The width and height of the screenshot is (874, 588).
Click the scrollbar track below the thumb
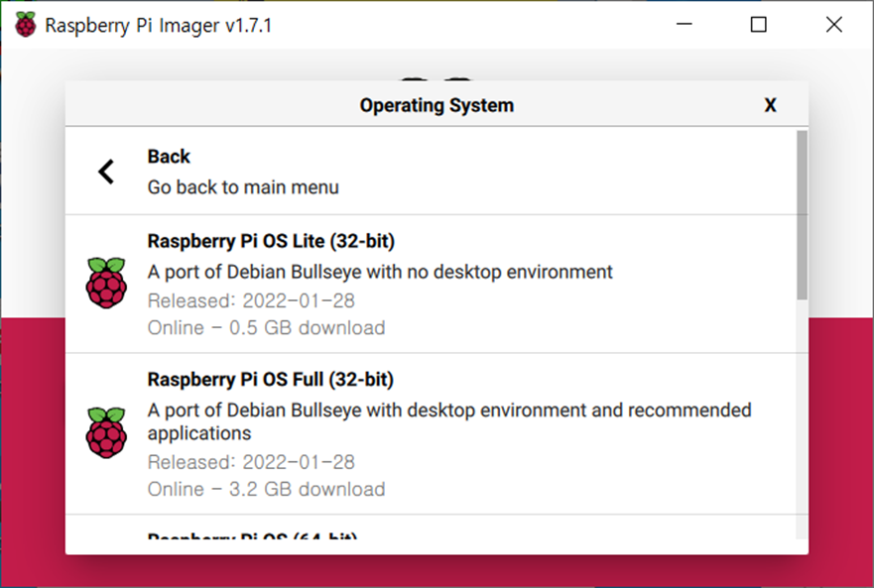803,419
